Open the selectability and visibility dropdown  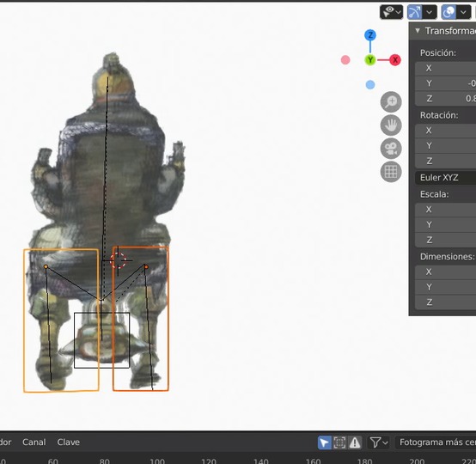click(391, 12)
